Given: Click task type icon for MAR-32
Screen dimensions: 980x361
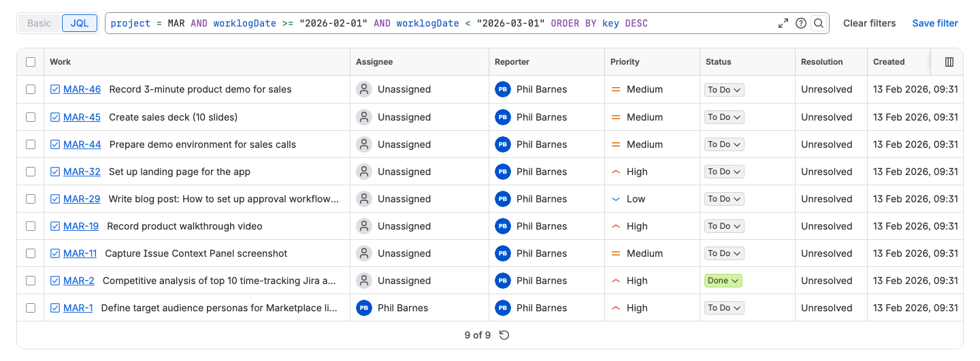Looking at the screenshot, I should click(x=55, y=172).
